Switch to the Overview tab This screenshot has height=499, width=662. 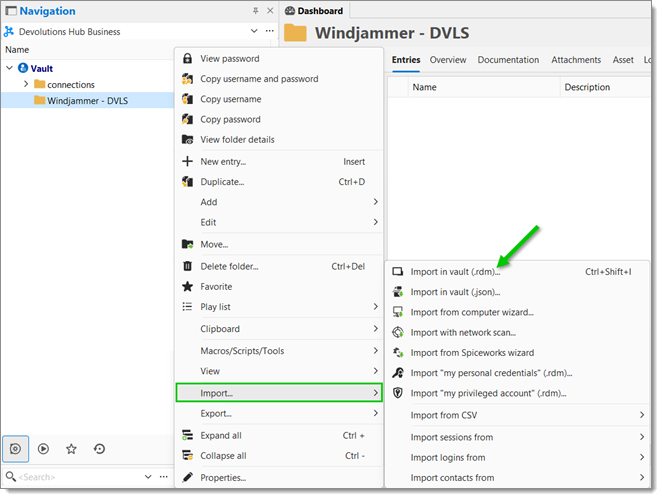(448, 60)
